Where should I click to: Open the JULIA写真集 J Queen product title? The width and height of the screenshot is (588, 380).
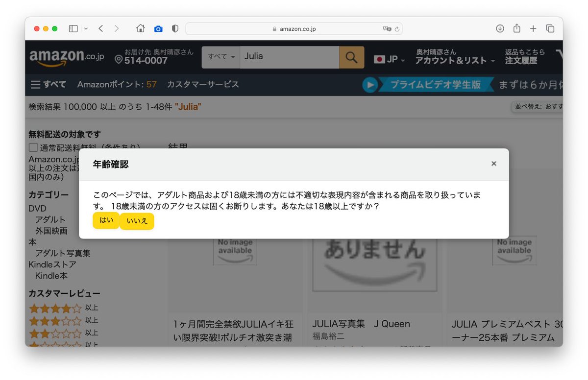[x=361, y=324]
